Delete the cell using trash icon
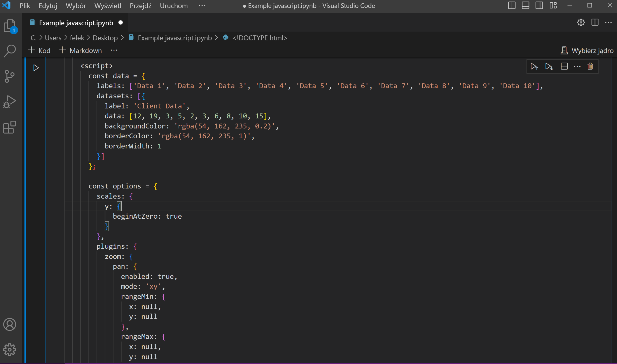The image size is (617, 364). click(590, 66)
